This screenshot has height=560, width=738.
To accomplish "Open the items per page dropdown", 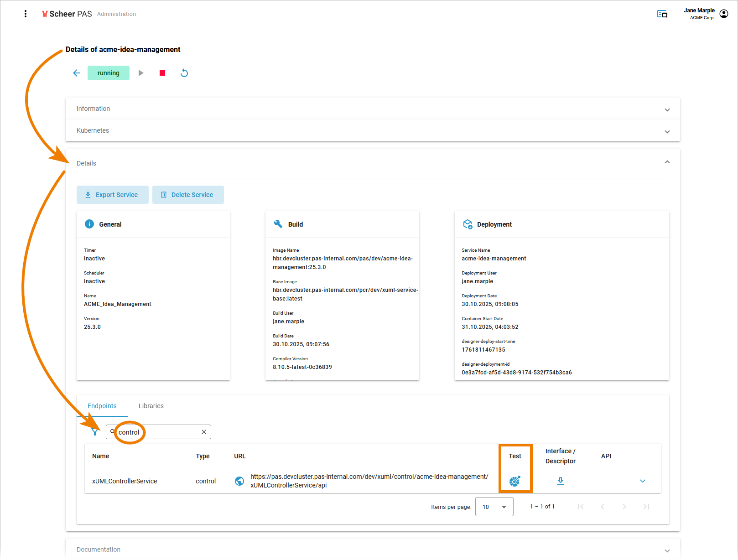I will click(494, 507).
